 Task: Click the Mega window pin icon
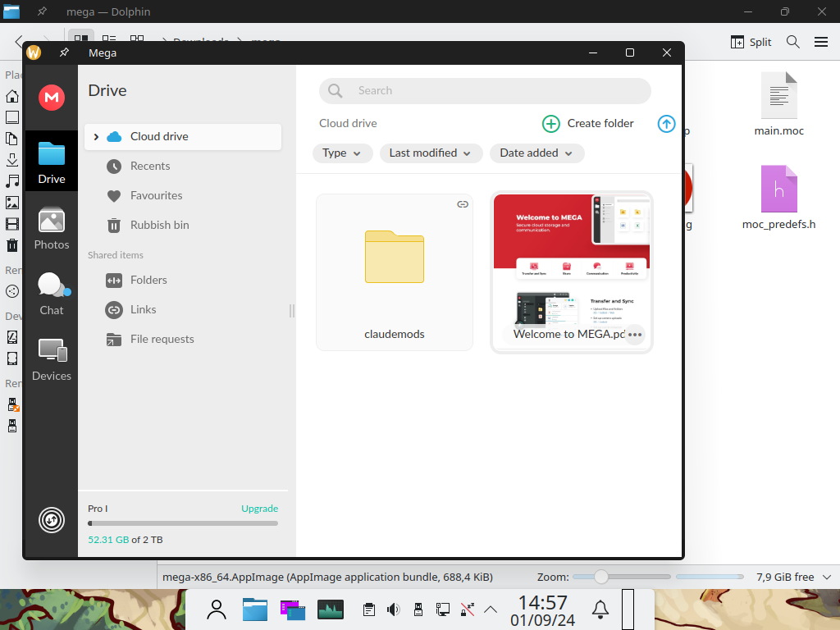tap(64, 52)
